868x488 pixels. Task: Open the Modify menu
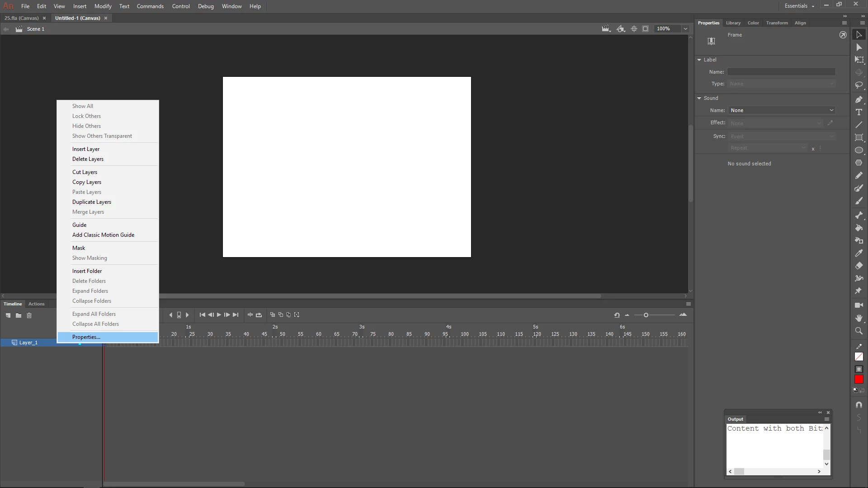[x=103, y=6]
